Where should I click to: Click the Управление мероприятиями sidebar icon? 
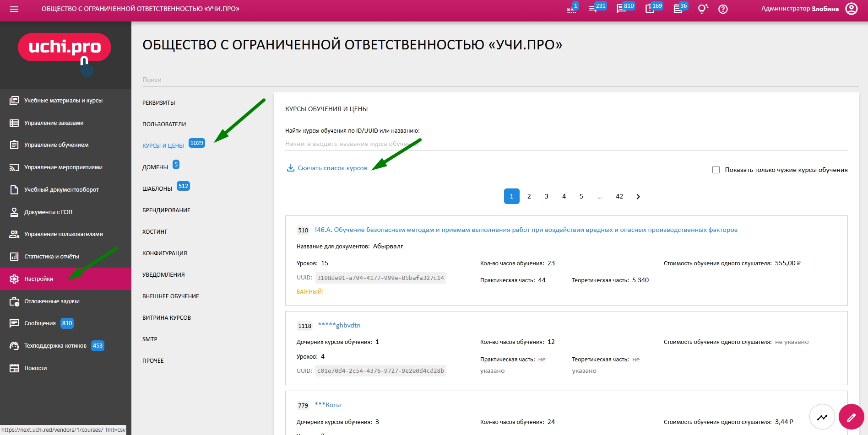[x=14, y=167]
